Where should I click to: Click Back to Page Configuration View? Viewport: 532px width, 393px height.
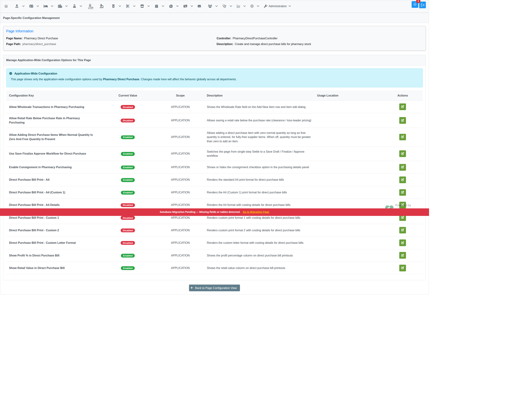click(x=214, y=288)
